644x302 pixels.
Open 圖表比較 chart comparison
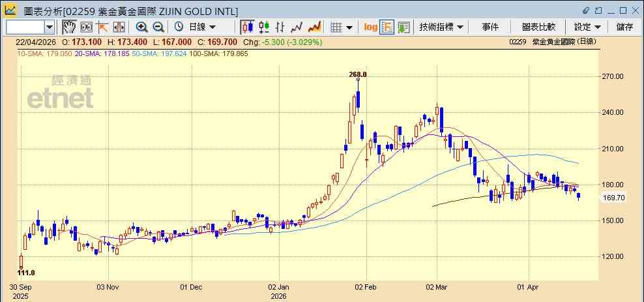[538, 27]
